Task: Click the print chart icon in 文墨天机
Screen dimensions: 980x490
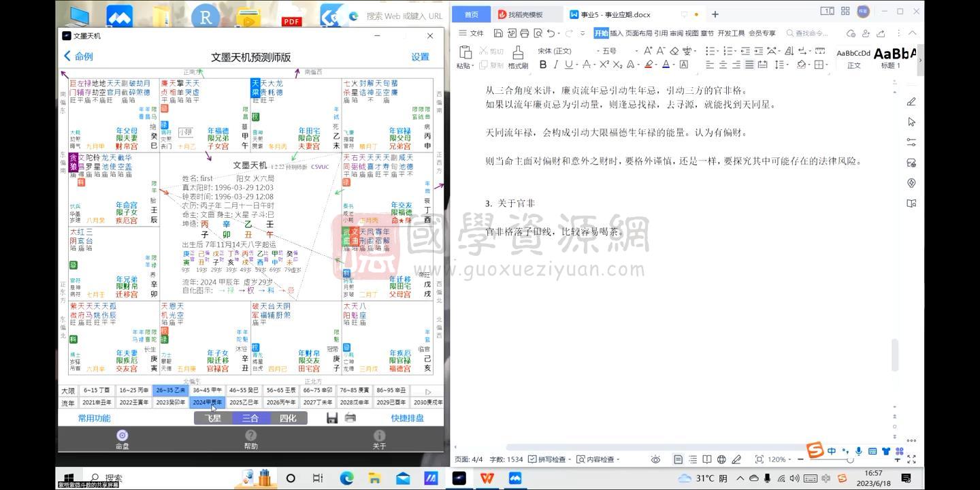Action: click(x=350, y=418)
